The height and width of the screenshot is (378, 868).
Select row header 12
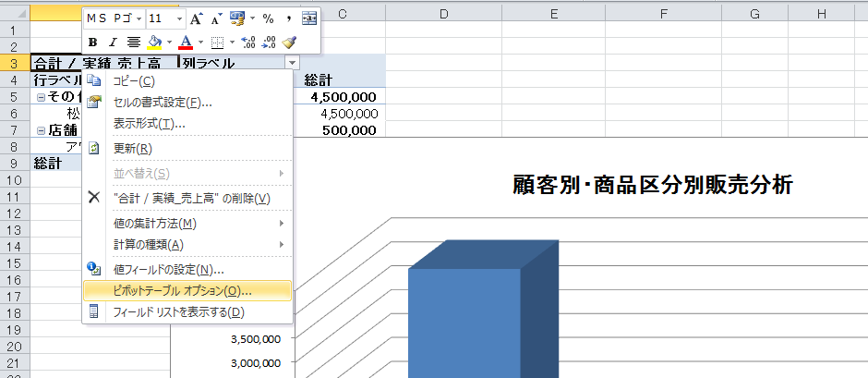click(15, 213)
